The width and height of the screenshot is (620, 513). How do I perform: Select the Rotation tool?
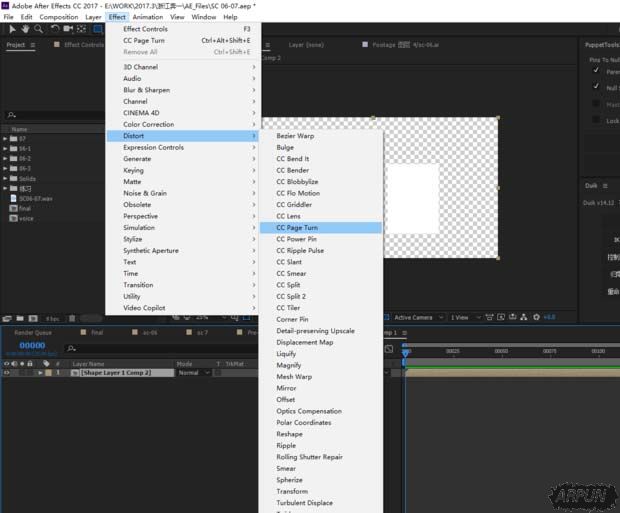55,29
